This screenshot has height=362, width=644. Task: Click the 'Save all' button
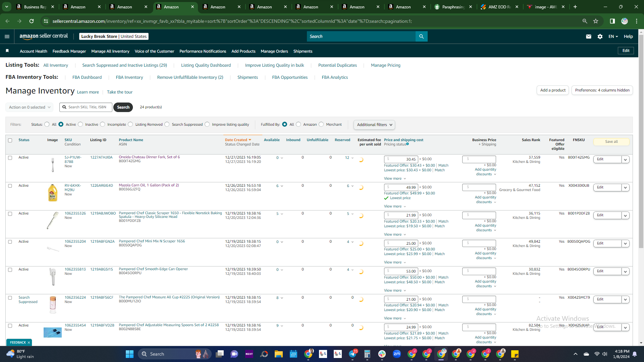click(x=611, y=142)
